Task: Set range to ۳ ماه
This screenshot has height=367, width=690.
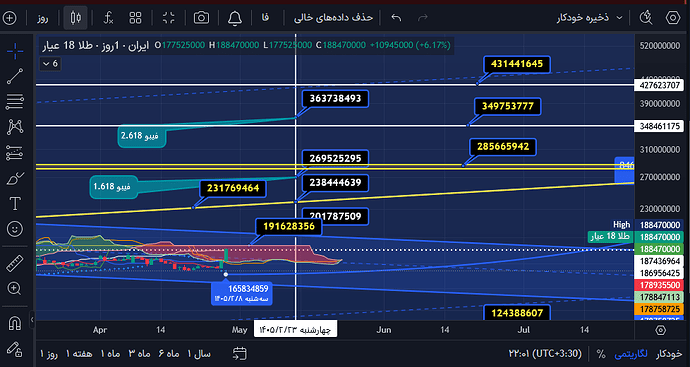Action: [139, 354]
